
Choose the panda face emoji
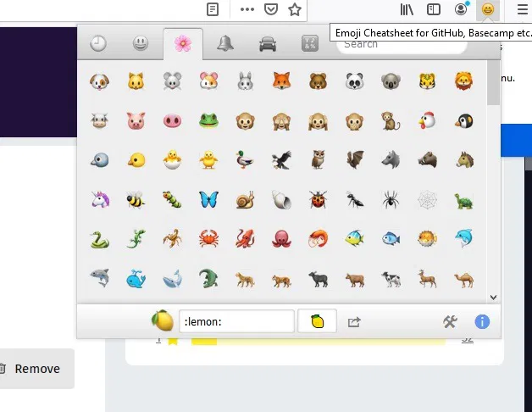click(x=355, y=81)
